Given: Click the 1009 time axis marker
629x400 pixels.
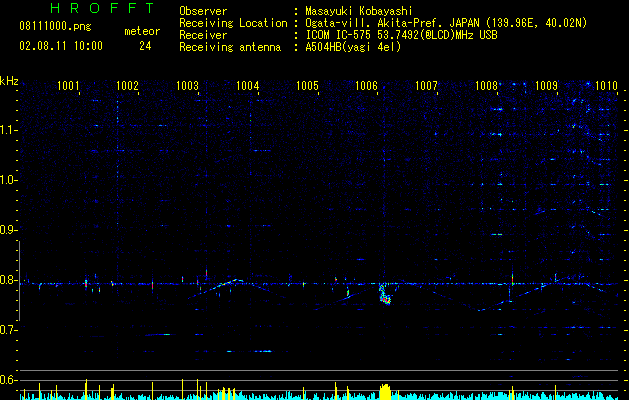Looking at the screenshot, I should tap(546, 85).
